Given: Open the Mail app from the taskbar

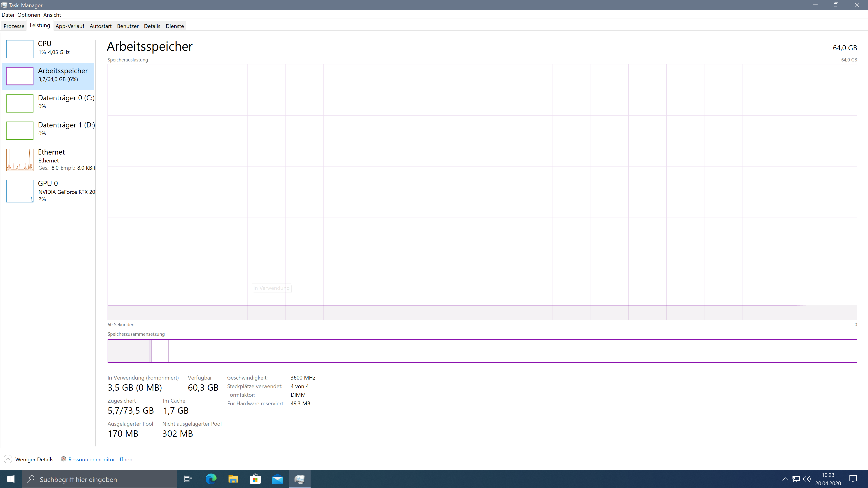Looking at the screenshot, I should click(277, 479).
